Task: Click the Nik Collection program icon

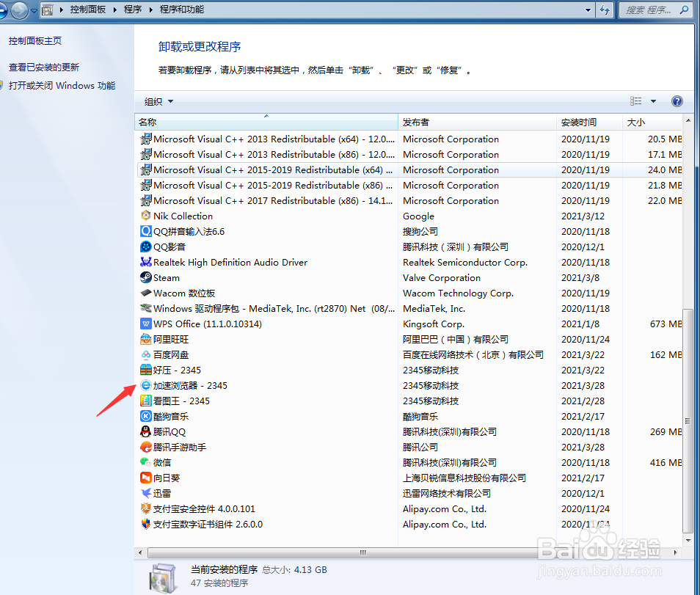Action: (x=145, y=216)
